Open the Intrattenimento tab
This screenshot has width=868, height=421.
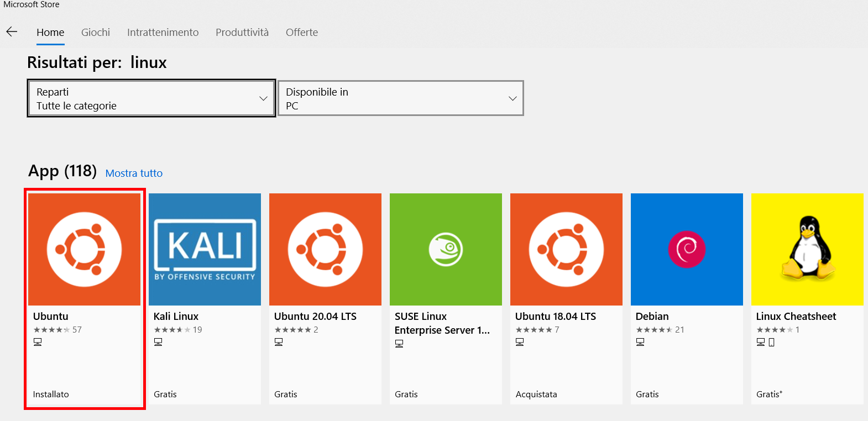[163, 33]
